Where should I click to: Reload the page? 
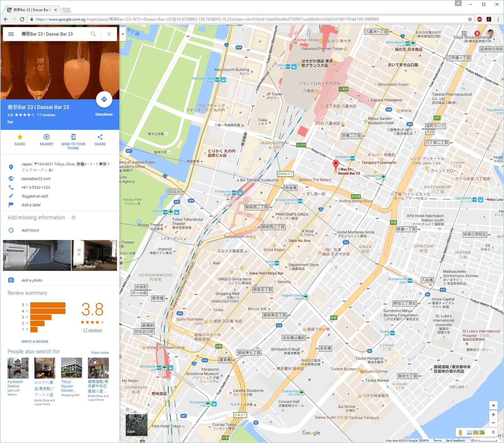click(22, 19)
